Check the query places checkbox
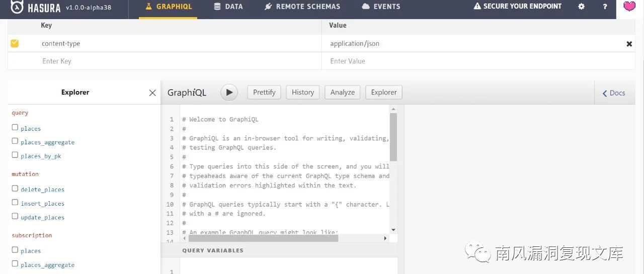Screen dimensions: 644x274 point(15,128)
